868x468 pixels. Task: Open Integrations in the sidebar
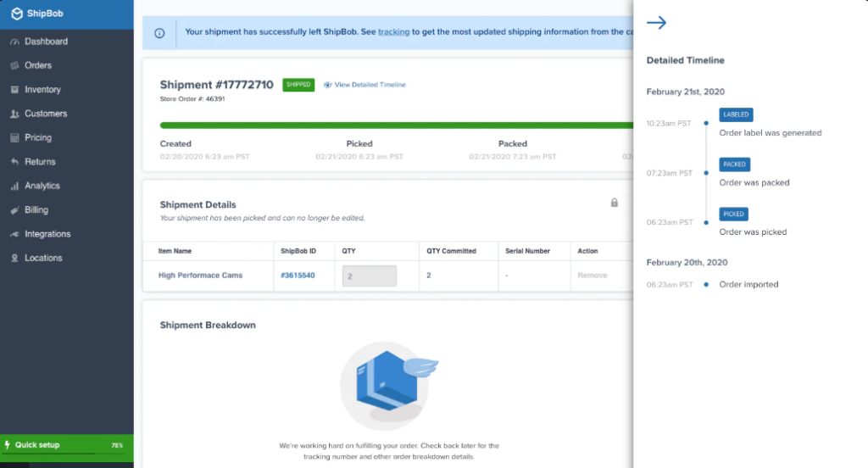(47, 234)
